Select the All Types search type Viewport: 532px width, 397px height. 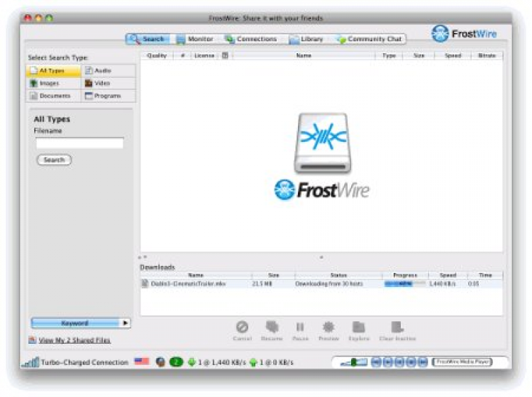(x=53, y=70)
